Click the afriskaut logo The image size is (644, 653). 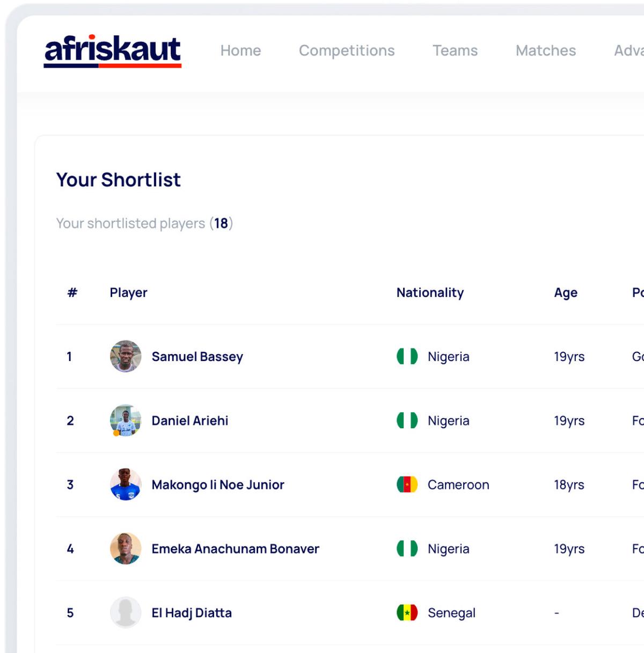pos(113,50)
